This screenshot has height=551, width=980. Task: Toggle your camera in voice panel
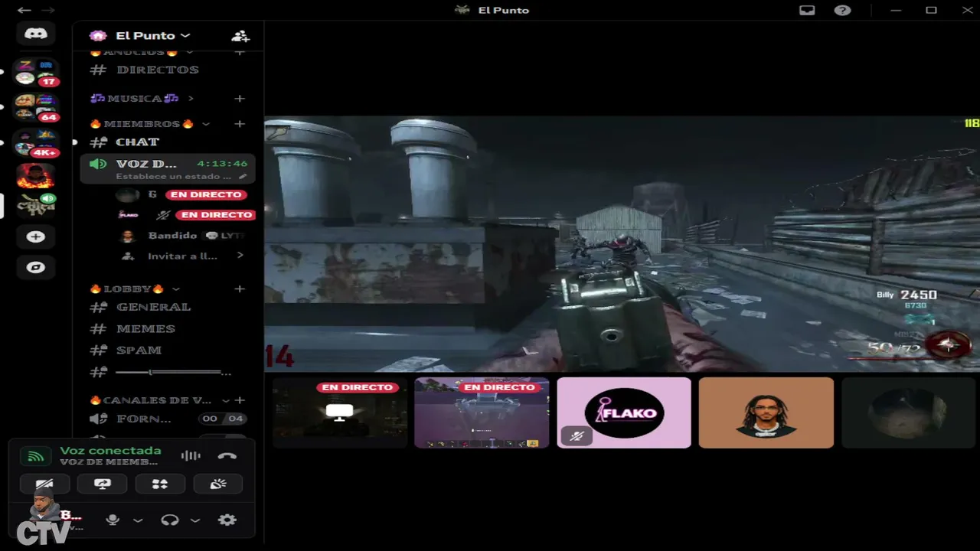44,484
